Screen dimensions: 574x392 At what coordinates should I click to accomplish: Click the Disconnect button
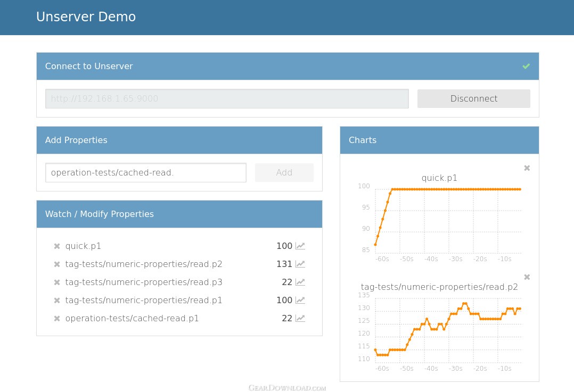(474, 98)
